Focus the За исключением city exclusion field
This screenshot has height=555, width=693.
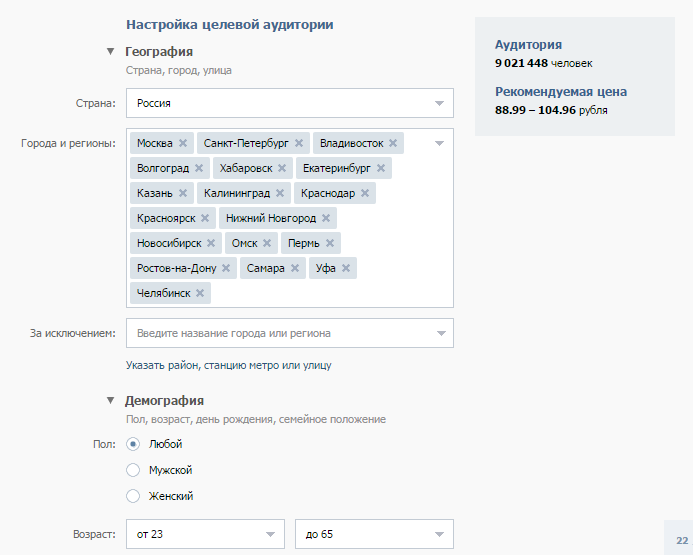[x=290, y=333]
